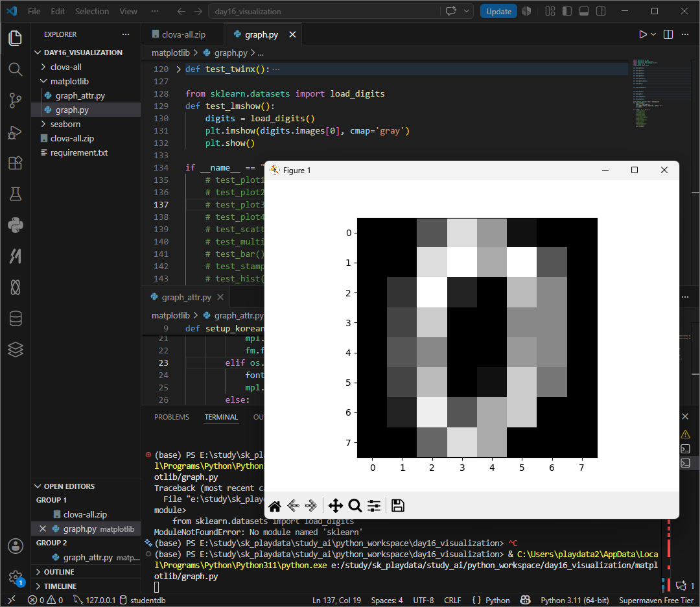Run Python file with the play button
Image resolution: width=700 pixels, height=607 pixels.
pyautogui.click(x=642, y=34)
